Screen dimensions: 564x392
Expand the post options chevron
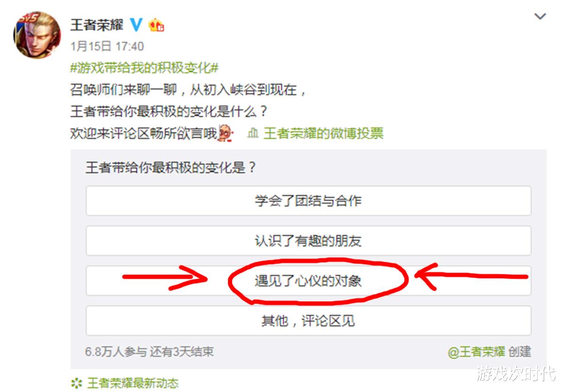click(540, 16)
